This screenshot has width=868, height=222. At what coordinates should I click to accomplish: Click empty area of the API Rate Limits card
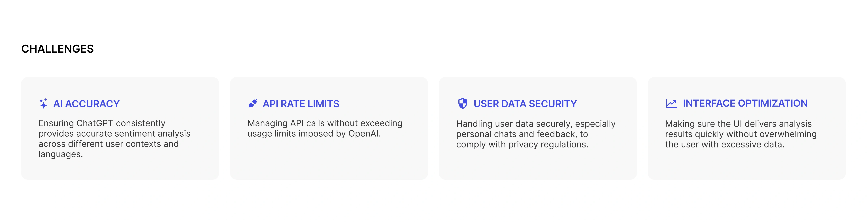[x=329, y=158]
